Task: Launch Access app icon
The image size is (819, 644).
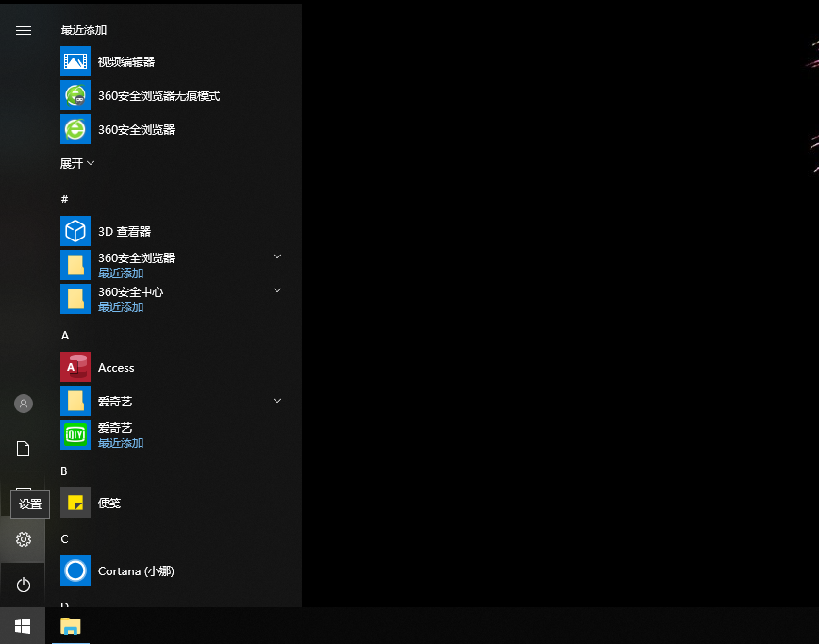Action: point(75,367)
